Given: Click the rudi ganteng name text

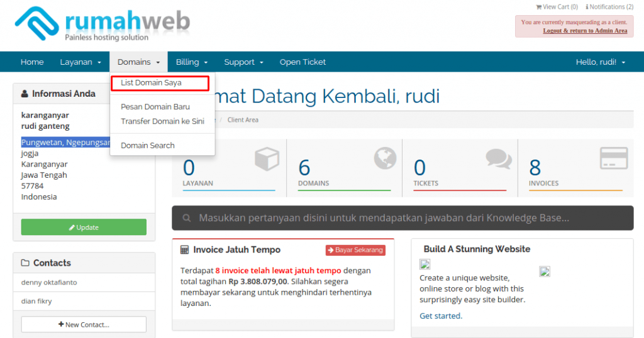Looking at the screenshot, I should tap(45, 126).
